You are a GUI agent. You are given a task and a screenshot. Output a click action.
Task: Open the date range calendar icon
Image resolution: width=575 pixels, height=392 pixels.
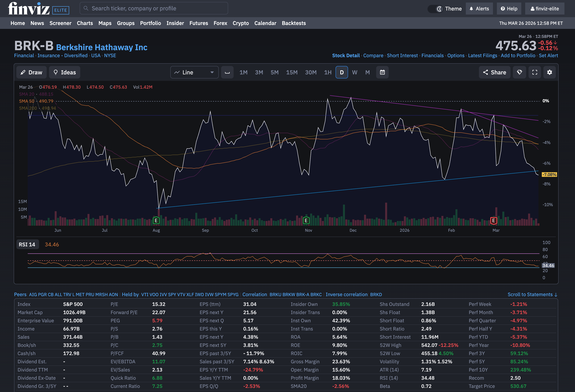pos(382,72)
